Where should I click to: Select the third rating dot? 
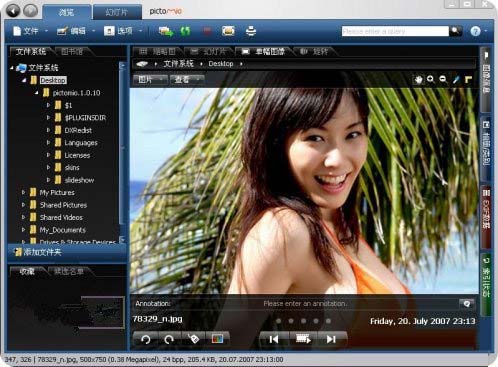click(x=303, y=321)
